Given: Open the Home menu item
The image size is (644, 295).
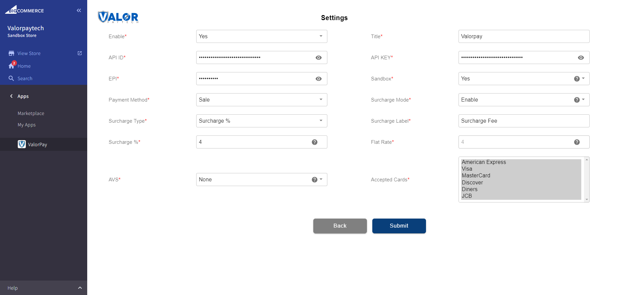Looking at the screenshot, I should [24, 66].
